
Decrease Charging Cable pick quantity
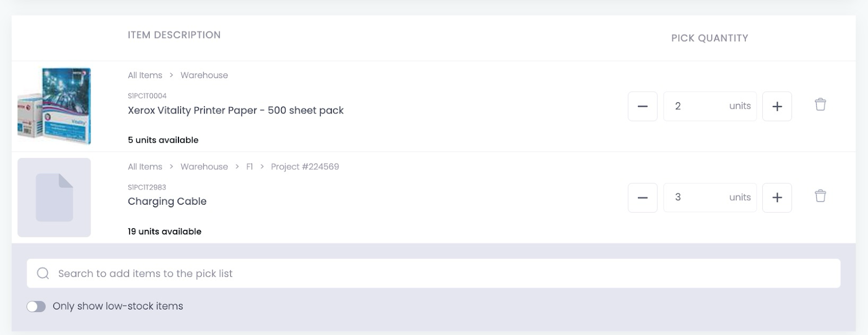tap(643, 197)
